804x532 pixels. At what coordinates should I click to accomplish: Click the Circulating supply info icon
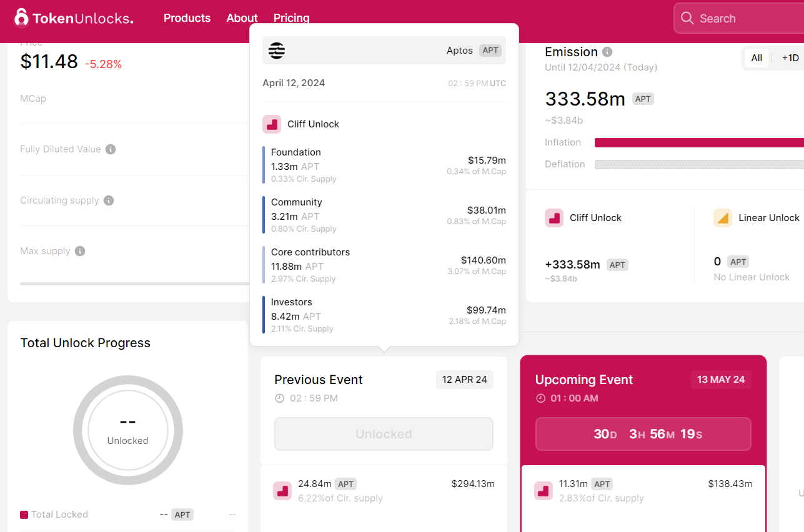(x=109, y=200)
